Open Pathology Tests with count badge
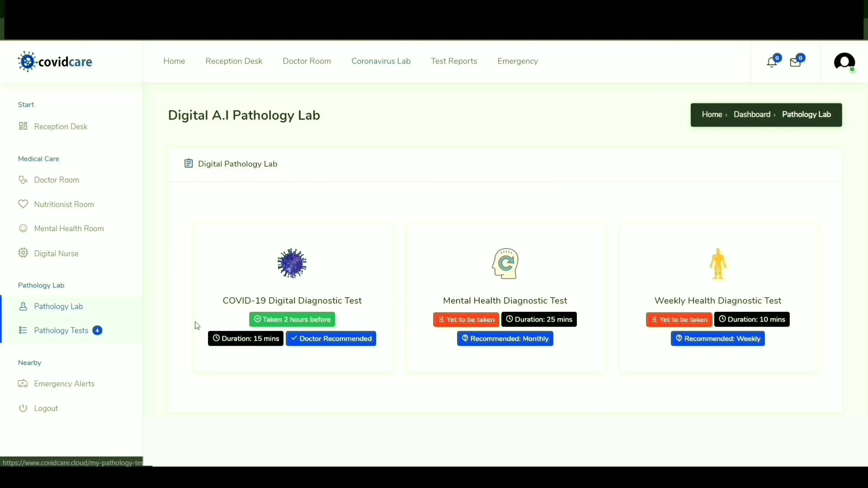The width and height of the screenshot is (868, 488). (61, 330)
